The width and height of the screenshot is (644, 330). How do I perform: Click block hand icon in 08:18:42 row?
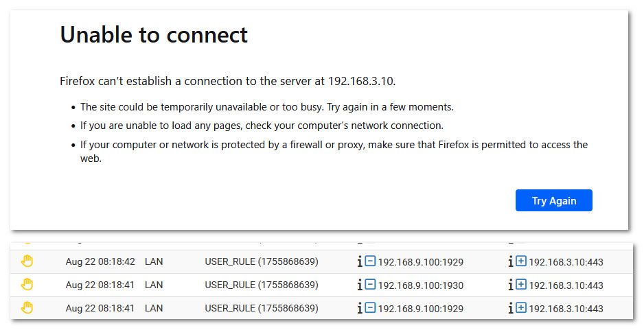pos(27,261)
